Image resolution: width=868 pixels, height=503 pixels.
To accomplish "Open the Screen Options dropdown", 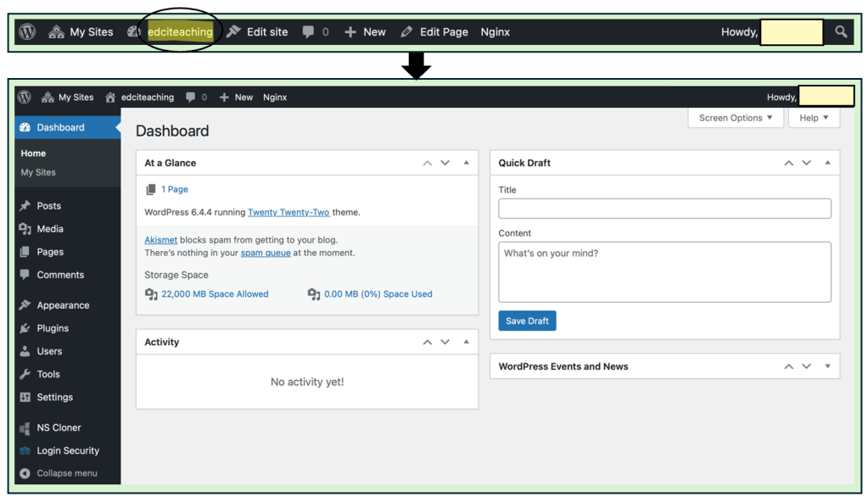I will [735, 118].
